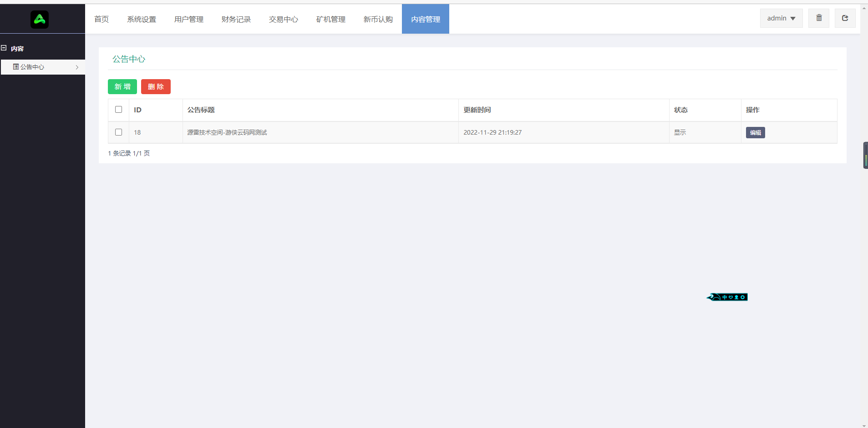Click the green site logo at top left
868x428 pixels.
pos(40,19)
